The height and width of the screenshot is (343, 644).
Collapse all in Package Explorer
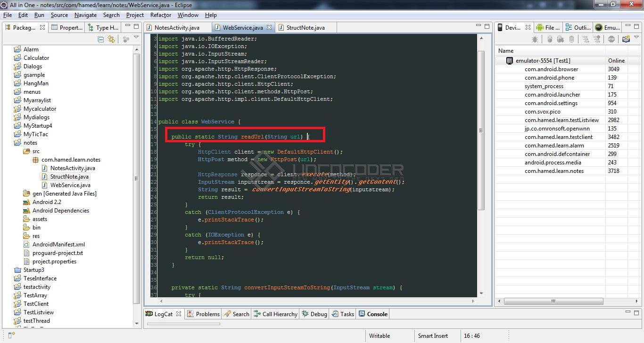(100, 40)
